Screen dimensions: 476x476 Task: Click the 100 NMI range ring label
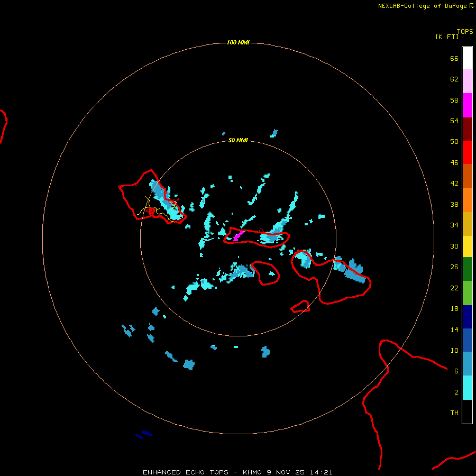[238, 42]
